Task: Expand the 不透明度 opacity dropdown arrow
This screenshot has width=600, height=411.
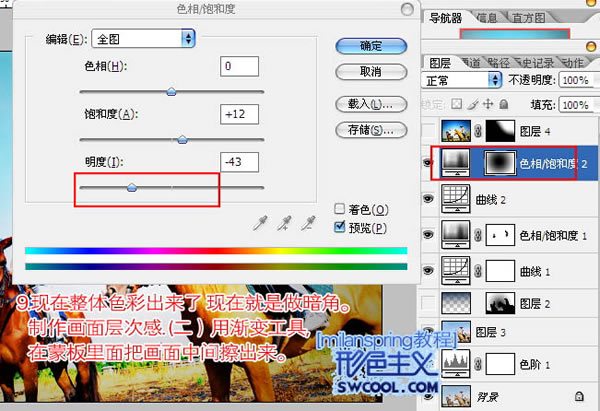Action: pos(594,80)
